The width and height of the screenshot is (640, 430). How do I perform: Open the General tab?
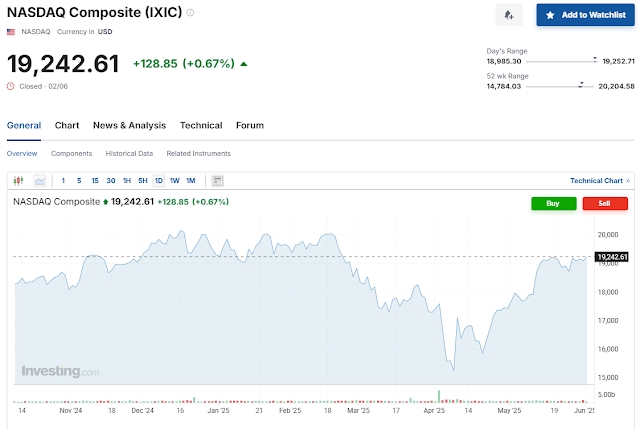click(x=24, y=126)
